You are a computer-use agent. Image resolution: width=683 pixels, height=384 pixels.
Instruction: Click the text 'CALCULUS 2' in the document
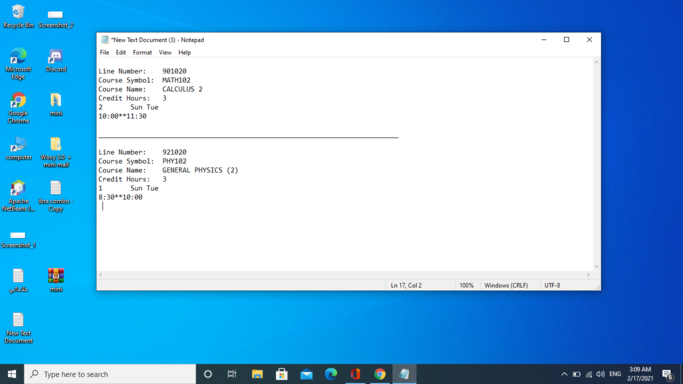coord(183,89)
